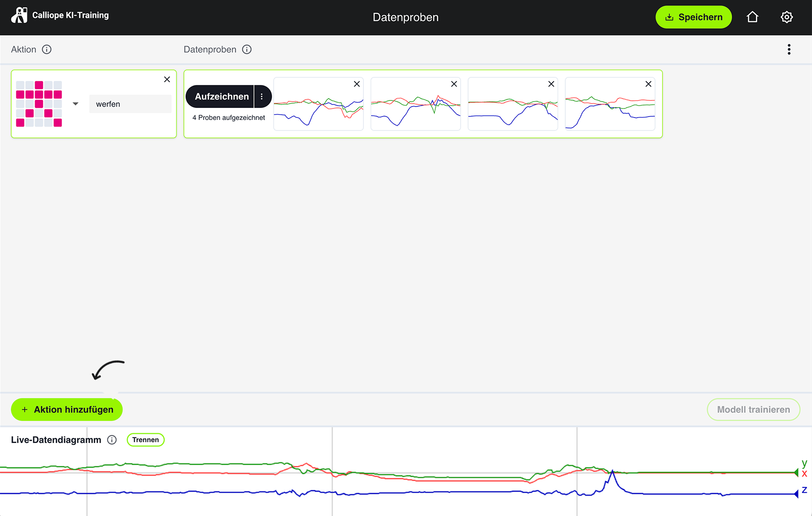812x516 pixels.
Task: Click the pink LED pattern icon
Action: pos(39,104)
